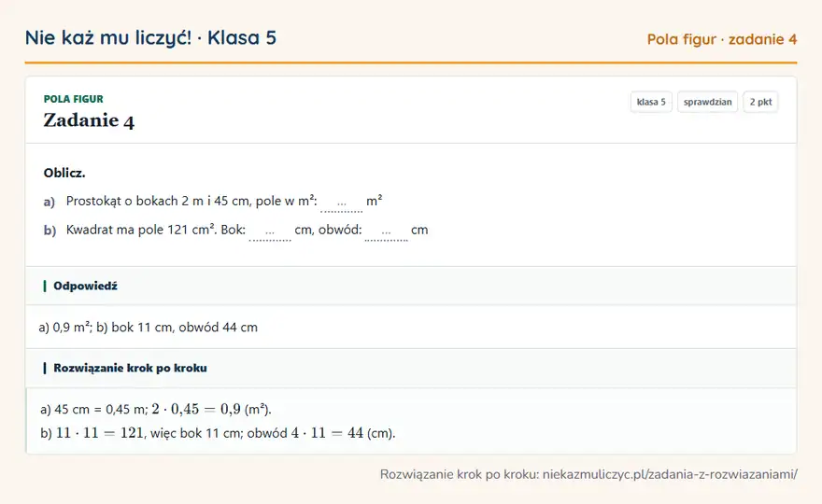Click the 'Zadanie 4' heading
Screen dimensions: 822x504
pyautogui.click(x=89, y=120)
